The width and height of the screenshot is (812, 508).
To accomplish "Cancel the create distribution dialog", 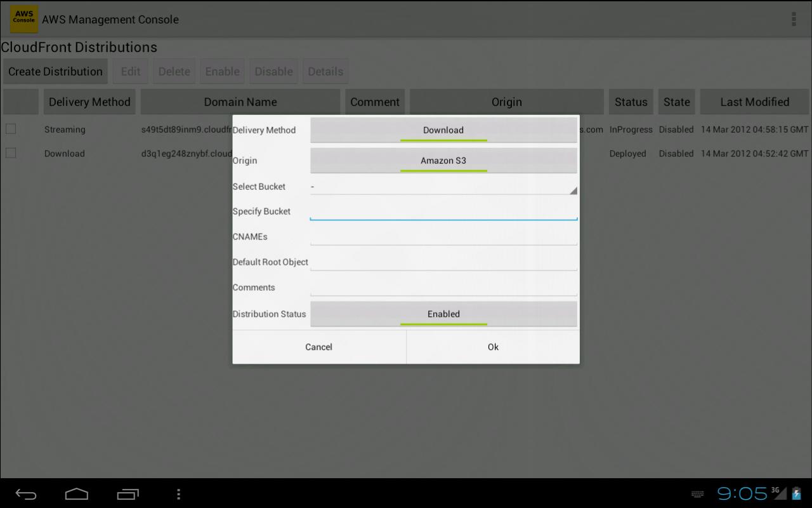I will [x=319, y=347].
